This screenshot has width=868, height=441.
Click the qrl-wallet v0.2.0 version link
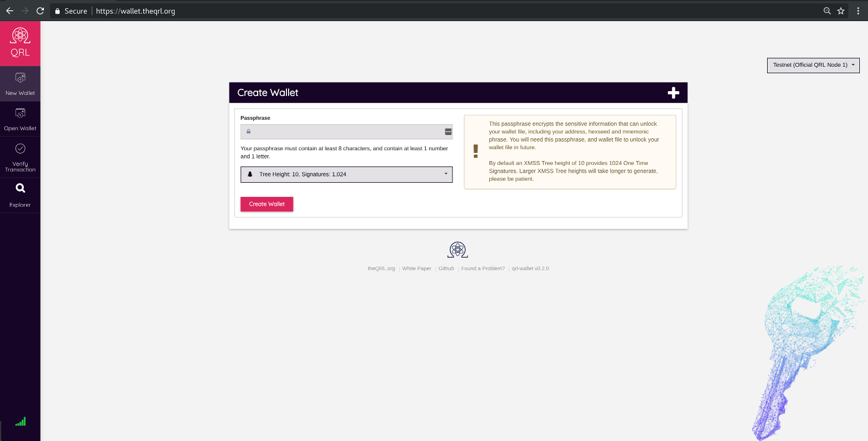(531, 269)
